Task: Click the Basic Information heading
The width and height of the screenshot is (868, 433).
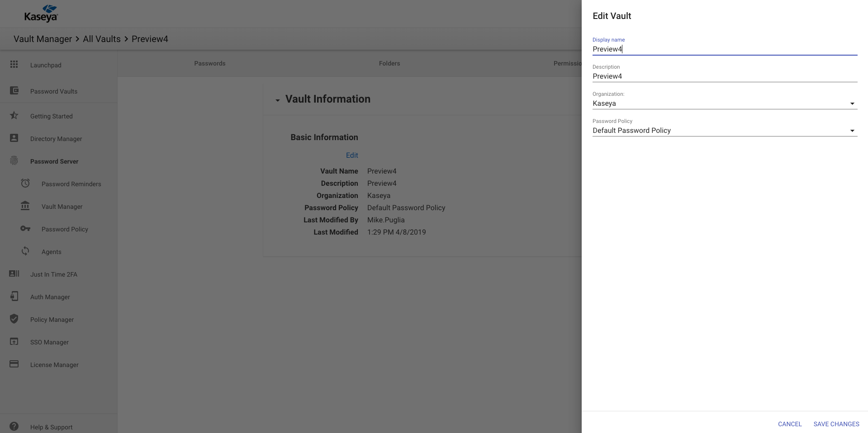Action: pos(324,137)
